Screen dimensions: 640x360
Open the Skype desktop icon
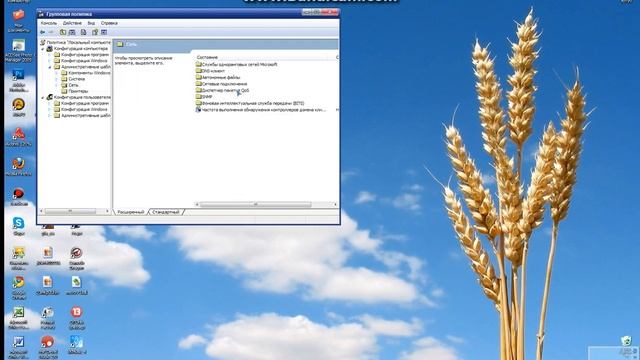pos(18,226)
